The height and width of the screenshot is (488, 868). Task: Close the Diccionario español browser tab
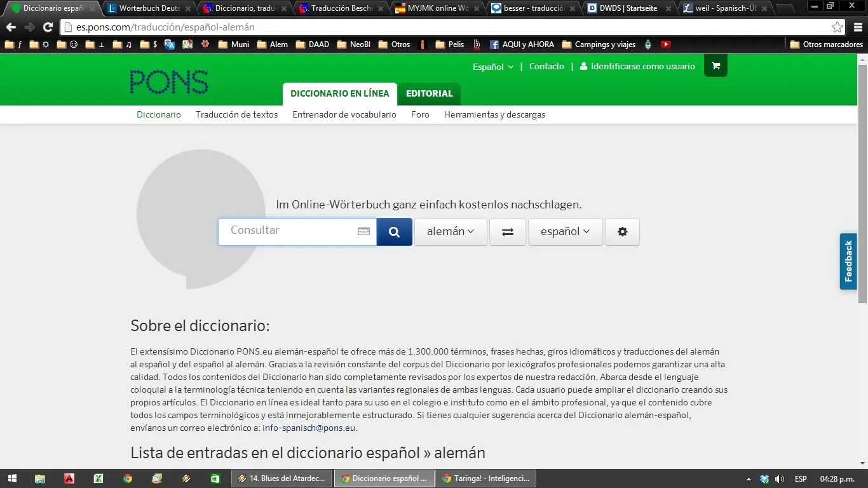click(x=92, y=9)
